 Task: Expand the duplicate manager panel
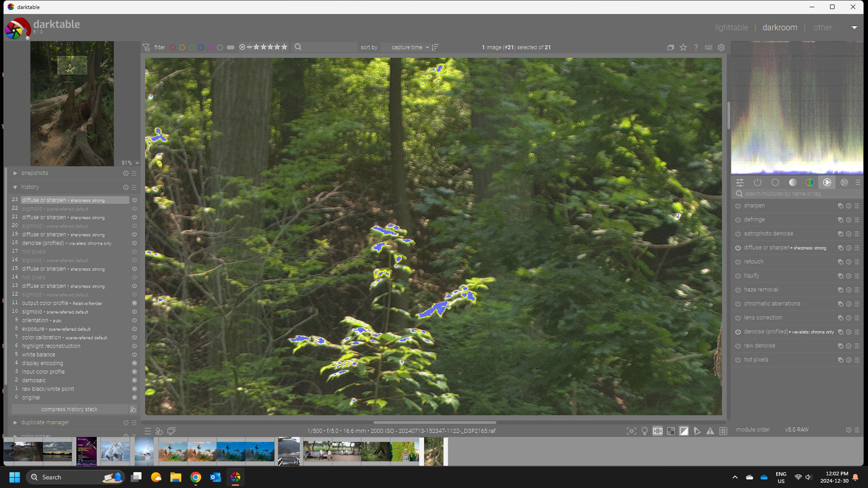15,422
